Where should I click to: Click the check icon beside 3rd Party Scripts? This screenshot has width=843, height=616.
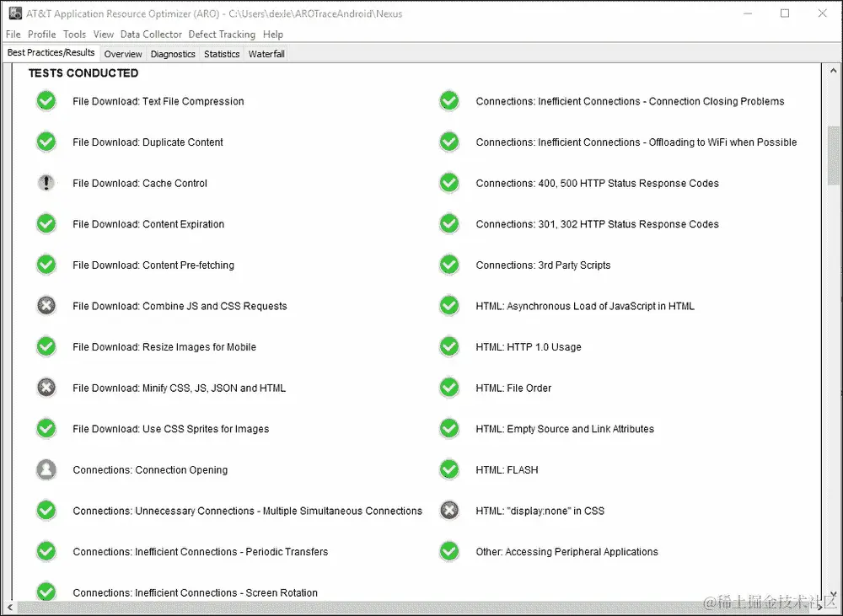pos(449,265)
